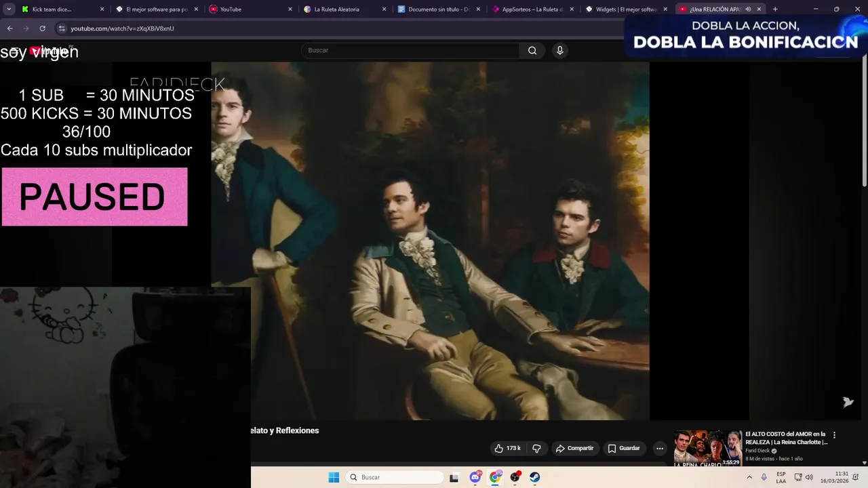Go forward with browser forward arrow

pyautogui.click(x=26, y=28)
